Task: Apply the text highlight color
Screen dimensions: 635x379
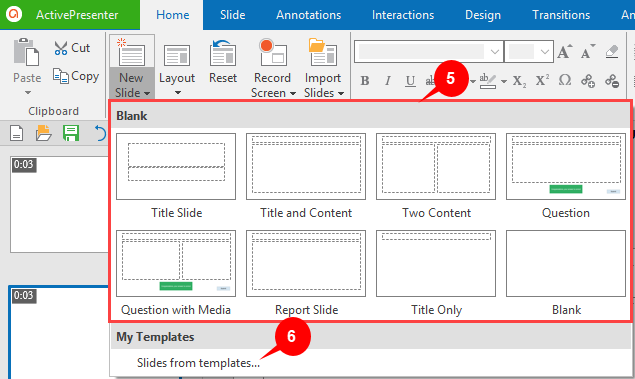Action: [488, 81]
